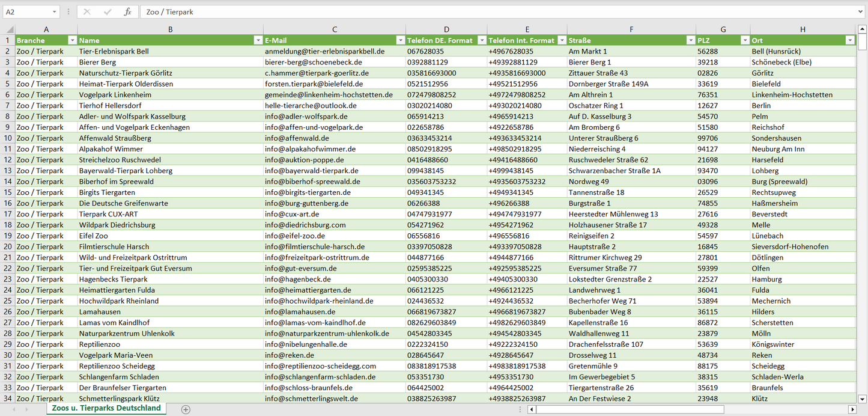Click the Select All corner triangle

[x=9, y=29]
